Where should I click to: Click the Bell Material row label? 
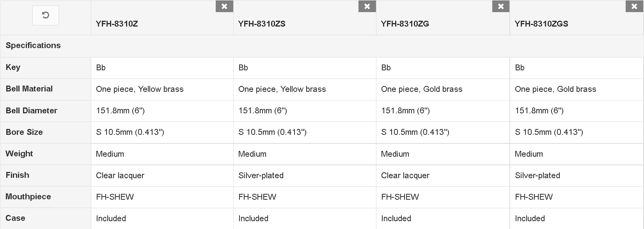click(x=29, y=89)
